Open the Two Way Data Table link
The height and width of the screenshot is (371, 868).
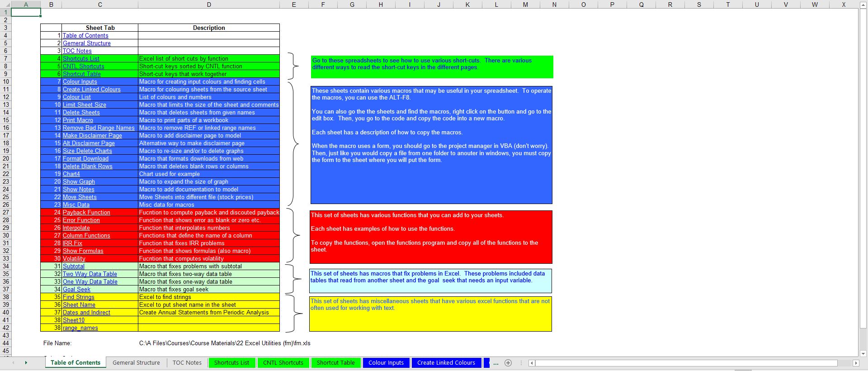coord(90,274)
